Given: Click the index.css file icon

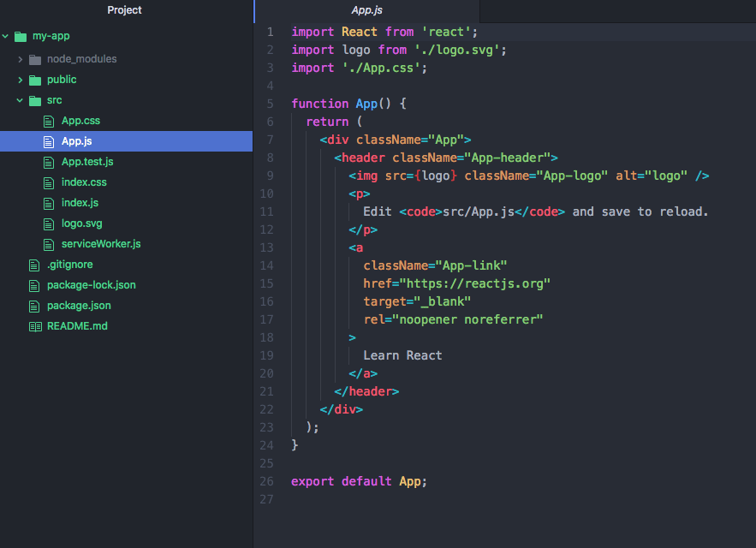Looking at the screenshot, I should (49, 182).
